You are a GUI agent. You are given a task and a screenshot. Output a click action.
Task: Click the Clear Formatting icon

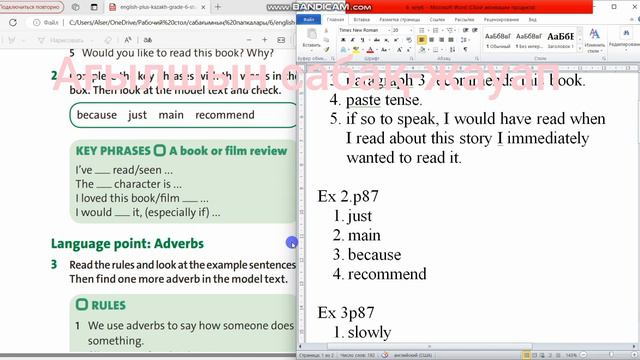(409, 40)
